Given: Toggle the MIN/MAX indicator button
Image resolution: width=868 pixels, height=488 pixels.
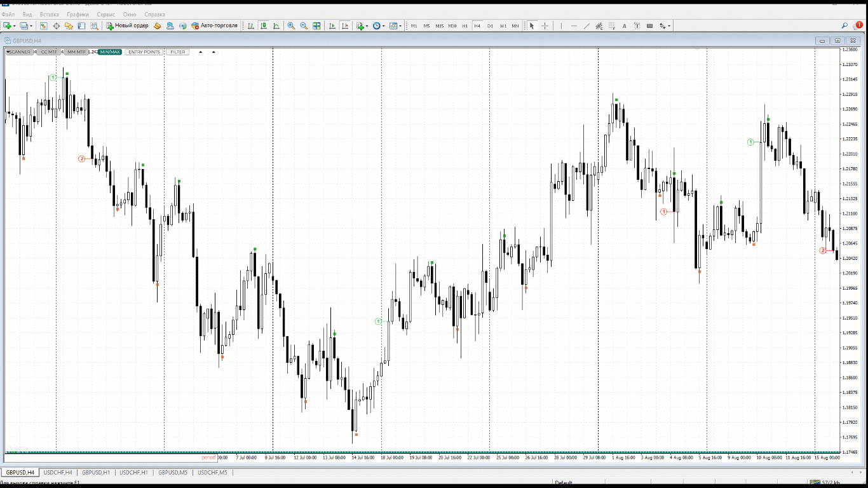Looking at the screenshot, I should (110, 52).
